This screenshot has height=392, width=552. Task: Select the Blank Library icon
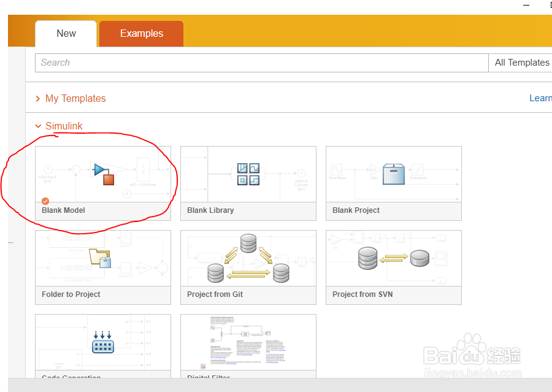pyautogui.click(x=248, y=174)
